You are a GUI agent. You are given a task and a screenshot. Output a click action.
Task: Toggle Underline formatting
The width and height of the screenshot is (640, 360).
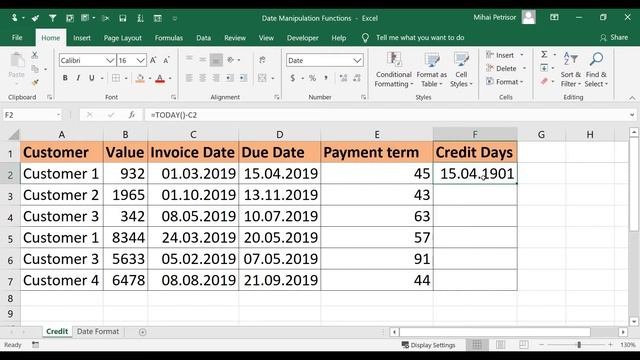pyautogui.click(x=92, y=78)
